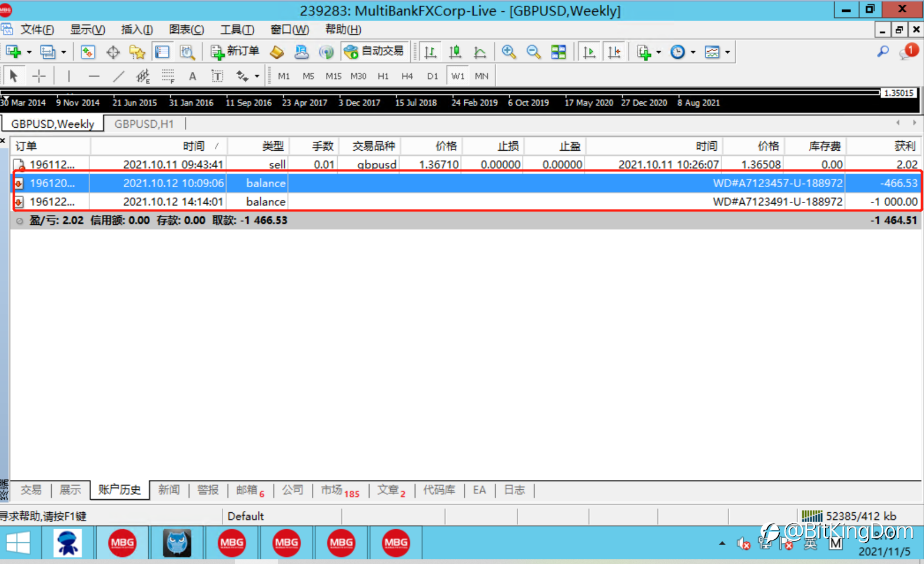
Task: Select the crosshair tool
Action: 39,76
